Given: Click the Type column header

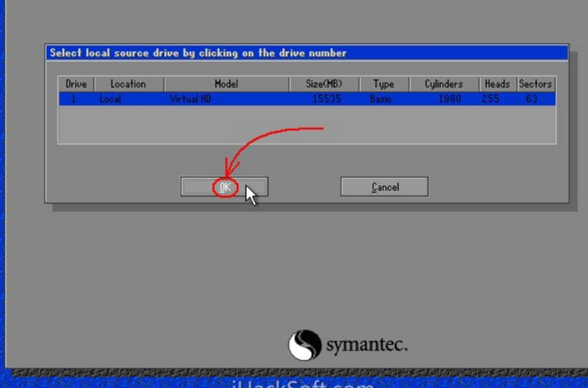Looking at the screenshot, I should [x=383, y=84].
